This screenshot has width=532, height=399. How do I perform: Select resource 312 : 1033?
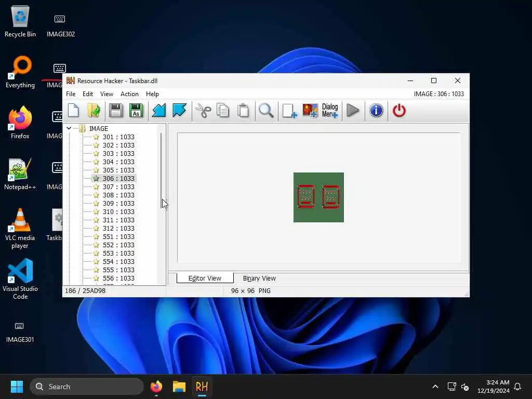(118, 229)
